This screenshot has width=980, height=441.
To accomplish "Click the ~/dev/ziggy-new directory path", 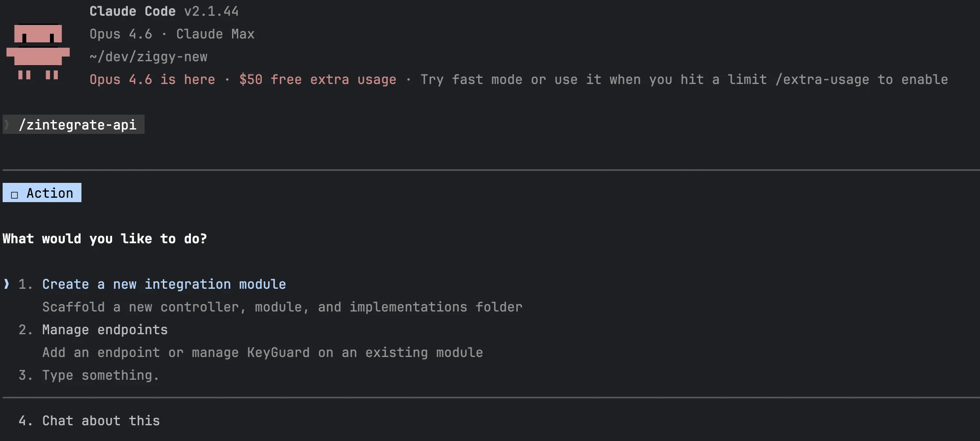I will 148,57.
